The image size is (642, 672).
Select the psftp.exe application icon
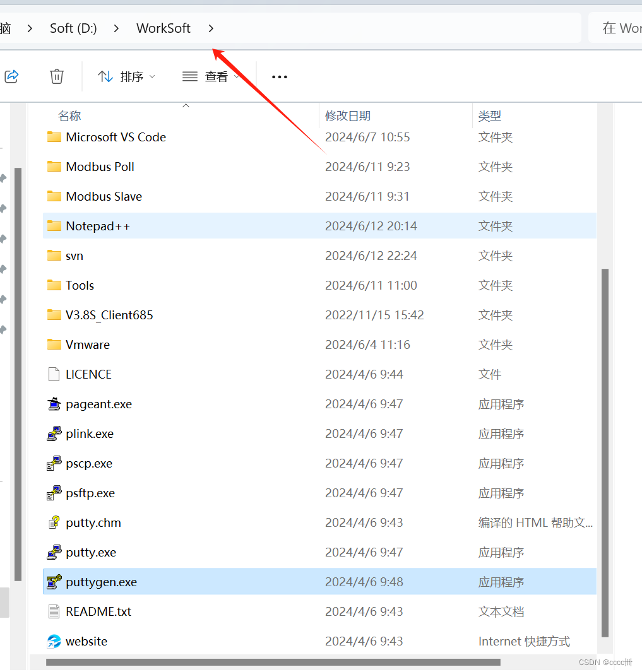click(54, 492)
